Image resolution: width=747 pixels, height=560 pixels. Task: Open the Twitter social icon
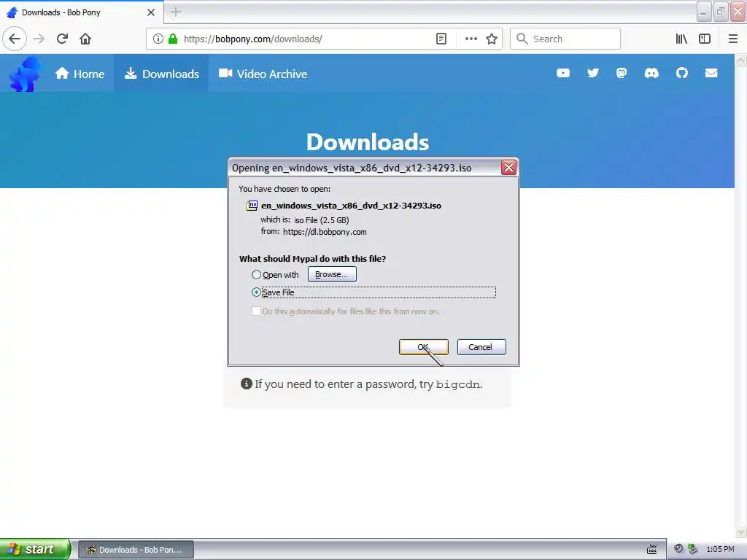tap(592, 73)
